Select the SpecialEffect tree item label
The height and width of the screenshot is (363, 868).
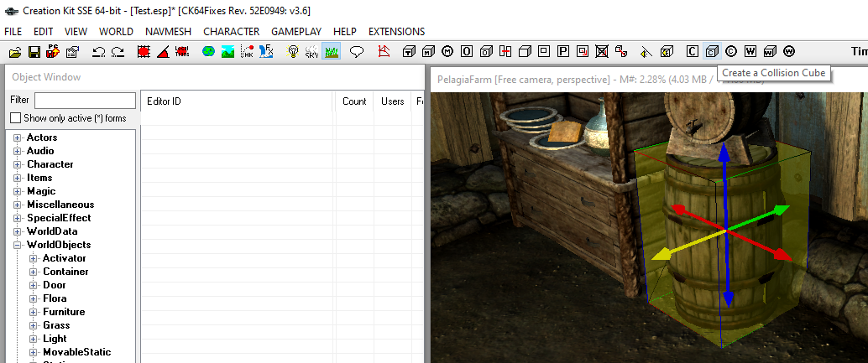pyautogui.click(x=59, y=218)
